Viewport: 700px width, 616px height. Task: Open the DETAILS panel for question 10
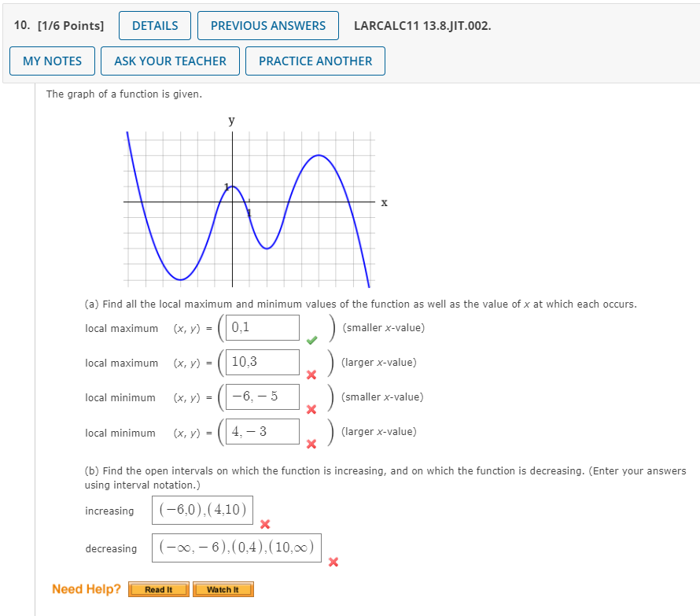[154, 25]
